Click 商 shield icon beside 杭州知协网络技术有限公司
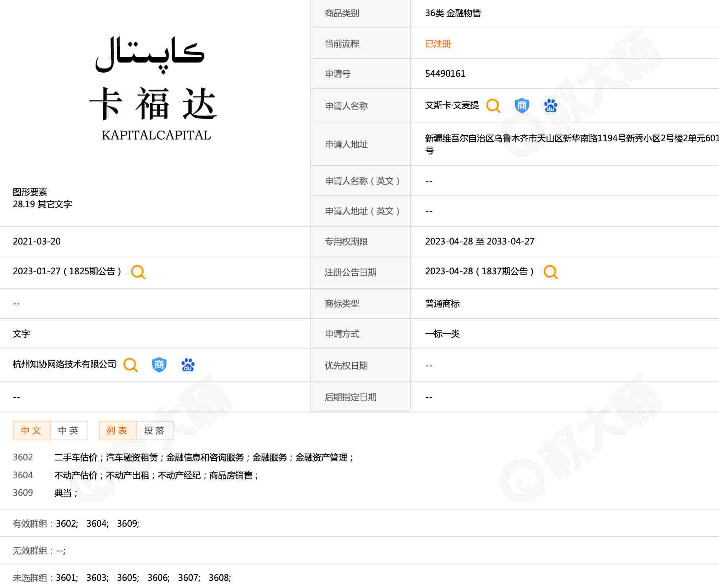This screenshot has height=588, width=719. click(159, 365)
